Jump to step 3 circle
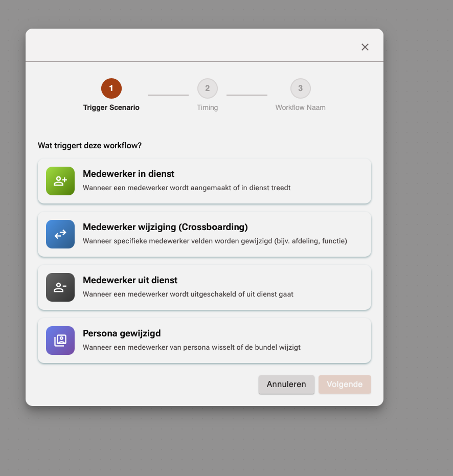This screenshot has width=453, height=476. click(300, 88)
